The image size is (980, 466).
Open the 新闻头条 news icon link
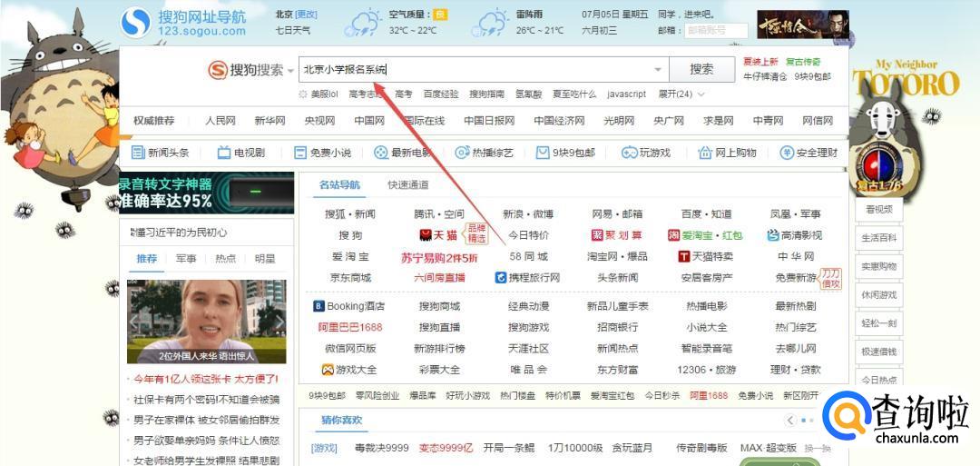138,153
